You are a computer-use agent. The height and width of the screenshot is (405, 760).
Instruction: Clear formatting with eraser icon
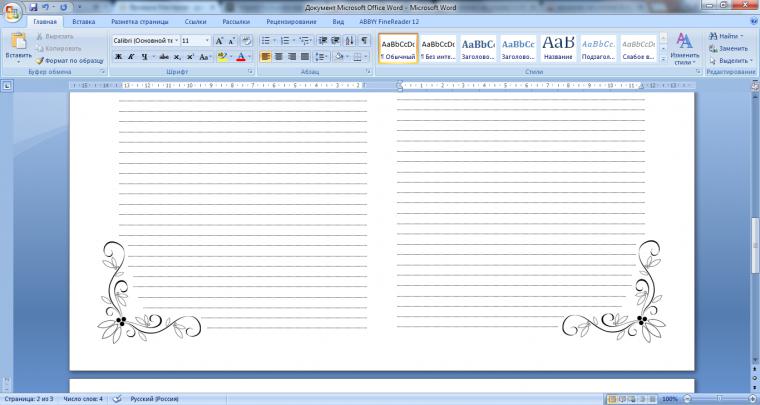(x=246, y=41)
